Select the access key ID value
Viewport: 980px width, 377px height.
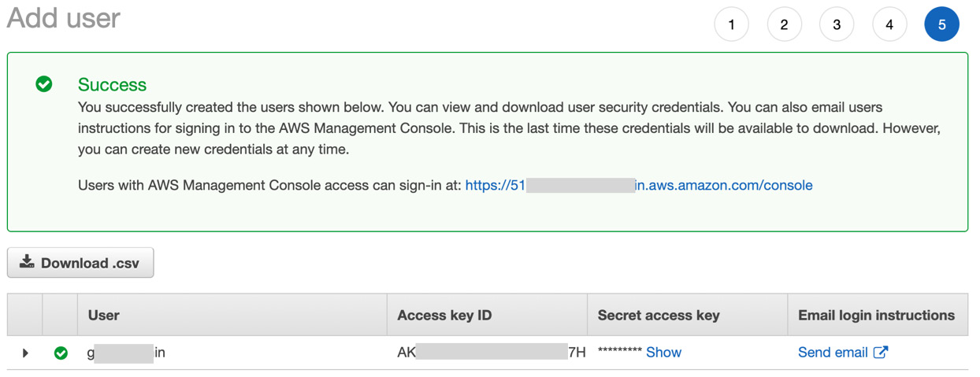tap(492, 353)
